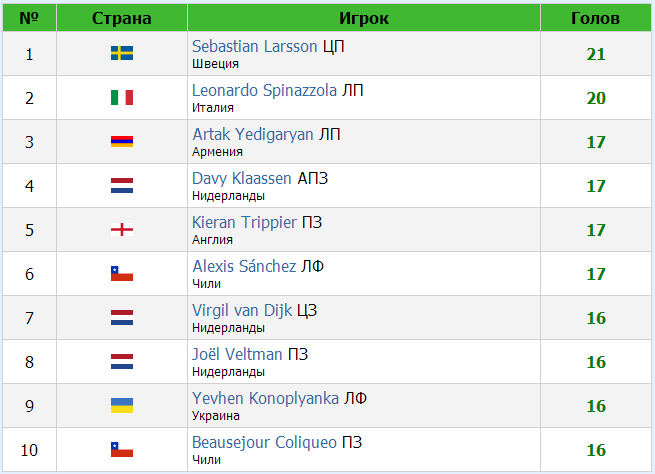Open Alexis Sánchez player link
The image size is (655, 474).
click(244, 266)
